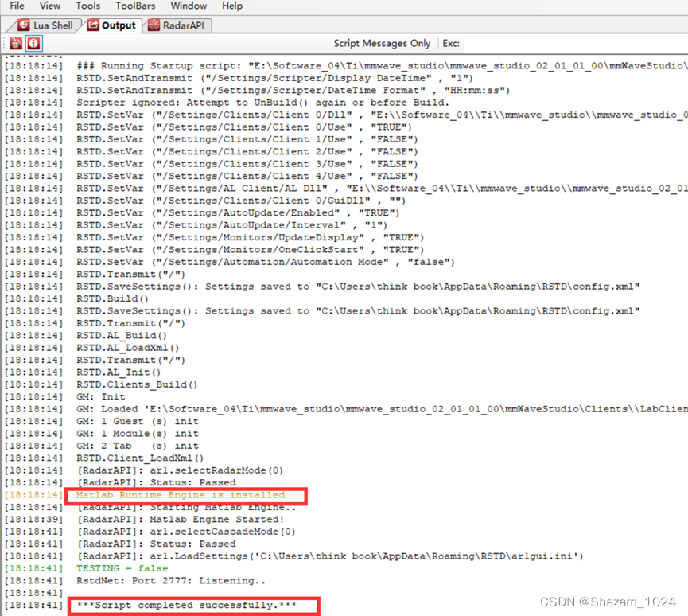
Task: Click the 'GM: Init' log line
Action: tap(101, 397)
